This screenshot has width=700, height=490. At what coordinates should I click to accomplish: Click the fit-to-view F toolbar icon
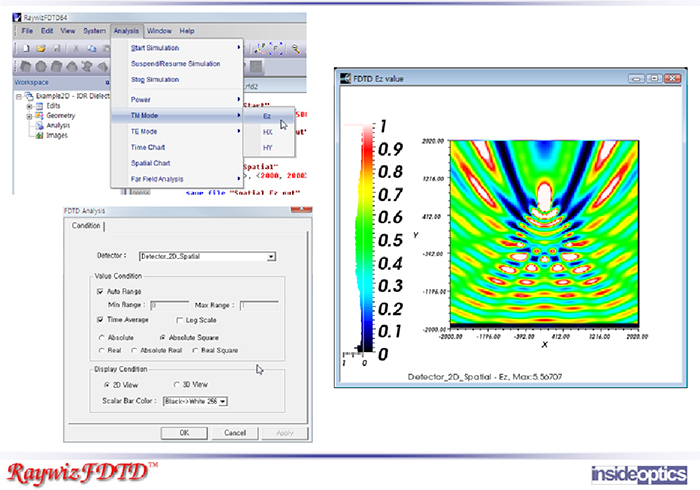tap(276, 49)
